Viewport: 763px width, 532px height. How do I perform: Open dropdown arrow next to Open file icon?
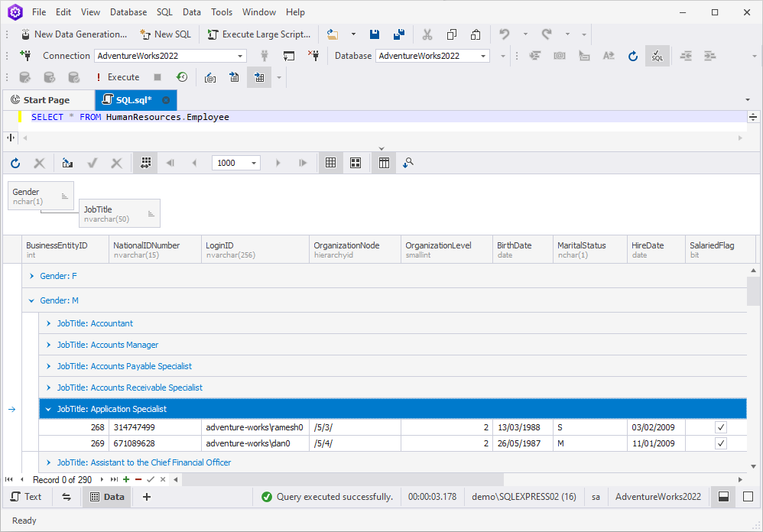[x=353, y=34]
